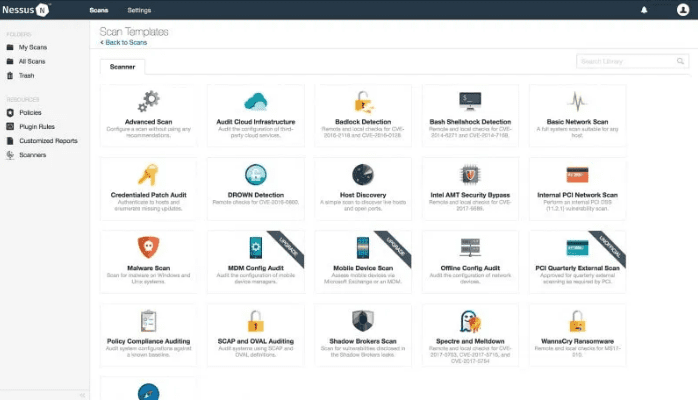Collapse the left sidebar

pos(82,395)
